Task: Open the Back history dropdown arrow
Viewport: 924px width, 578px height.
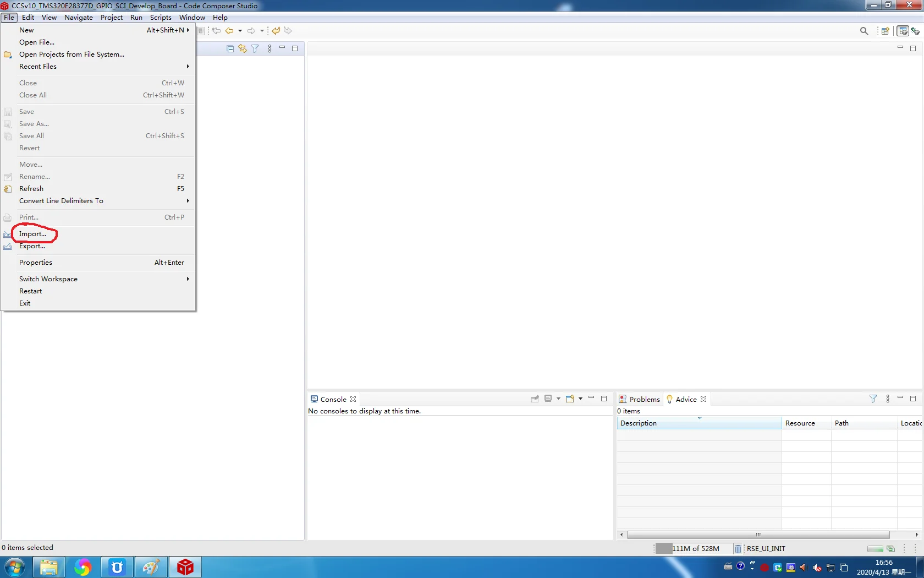Action: [x=240, y=31]
